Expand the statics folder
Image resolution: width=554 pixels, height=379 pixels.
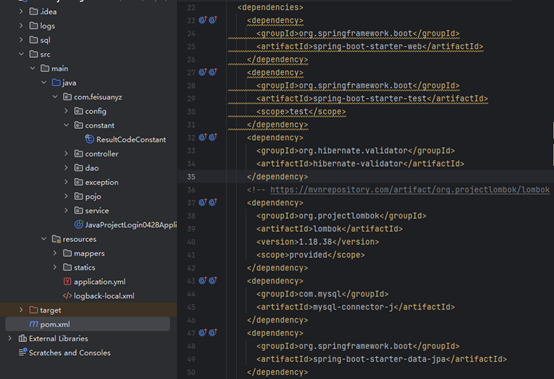coord(55,267)
